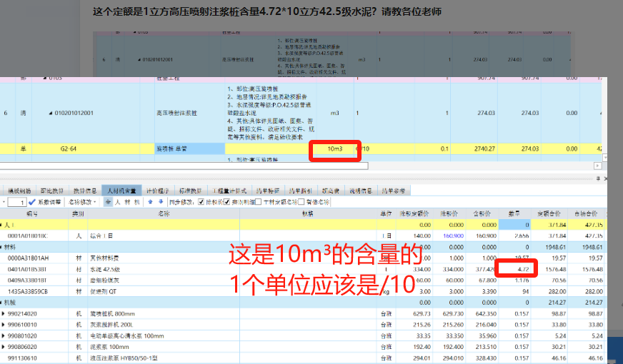Toggle the 类别明细 checkbox
The image size is (623, 364).
click(x=227, y=202)
